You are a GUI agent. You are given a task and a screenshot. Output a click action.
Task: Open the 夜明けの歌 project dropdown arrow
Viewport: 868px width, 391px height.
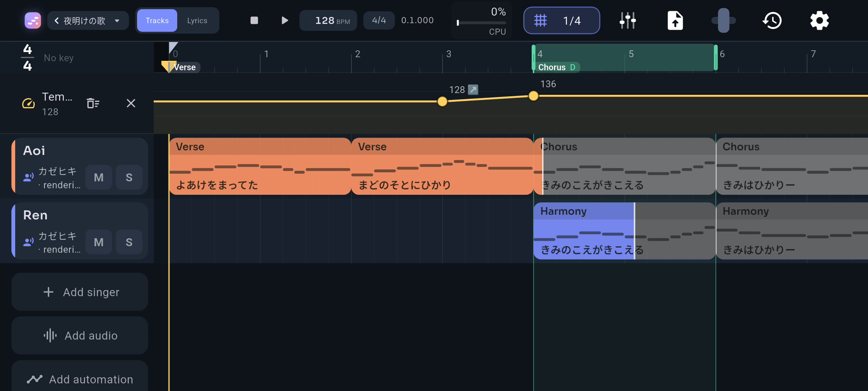(x=117, y=21)
